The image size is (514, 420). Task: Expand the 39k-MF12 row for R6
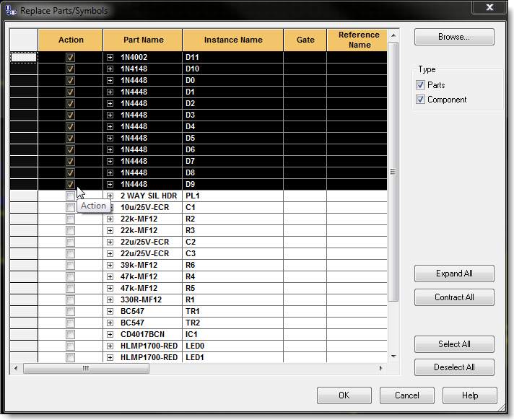pos(110,265)
